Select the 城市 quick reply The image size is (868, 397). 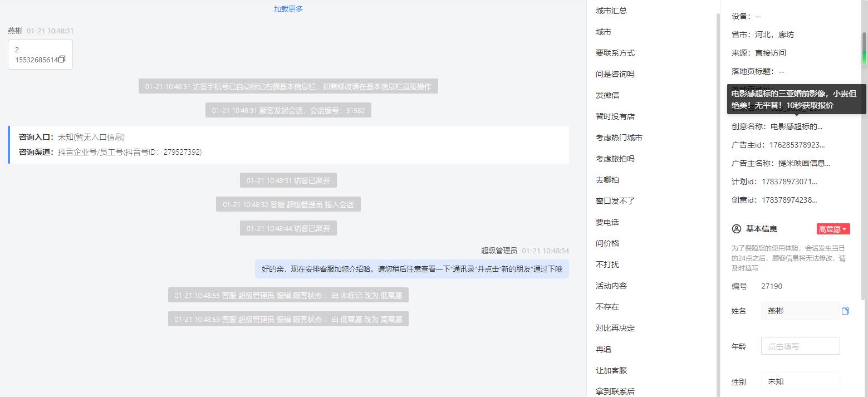pyautogui.click(x=604, y=32)
